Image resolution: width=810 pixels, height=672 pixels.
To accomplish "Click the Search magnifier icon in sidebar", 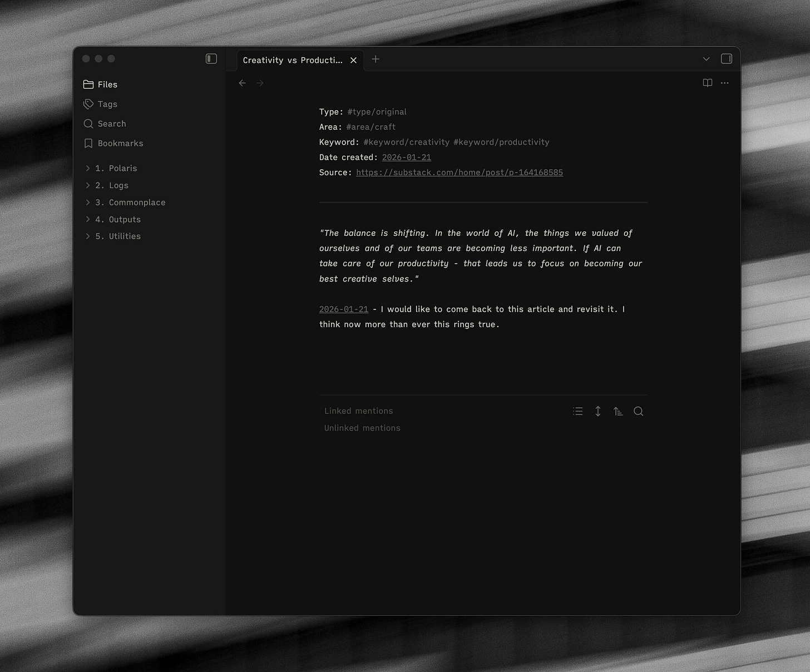I will point(88,123).
